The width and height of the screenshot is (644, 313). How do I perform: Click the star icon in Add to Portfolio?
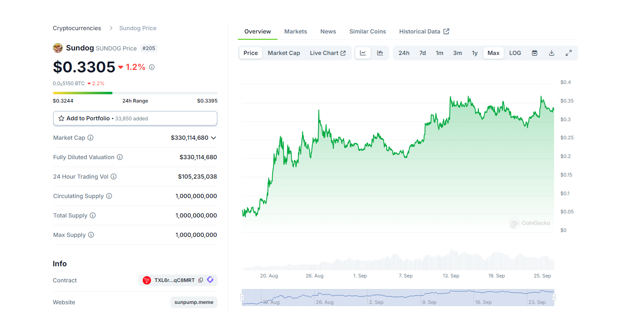tap(61, 118)
